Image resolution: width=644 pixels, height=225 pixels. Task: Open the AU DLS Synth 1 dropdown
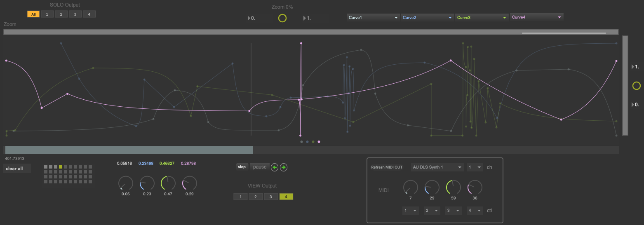tap(437, 167)
